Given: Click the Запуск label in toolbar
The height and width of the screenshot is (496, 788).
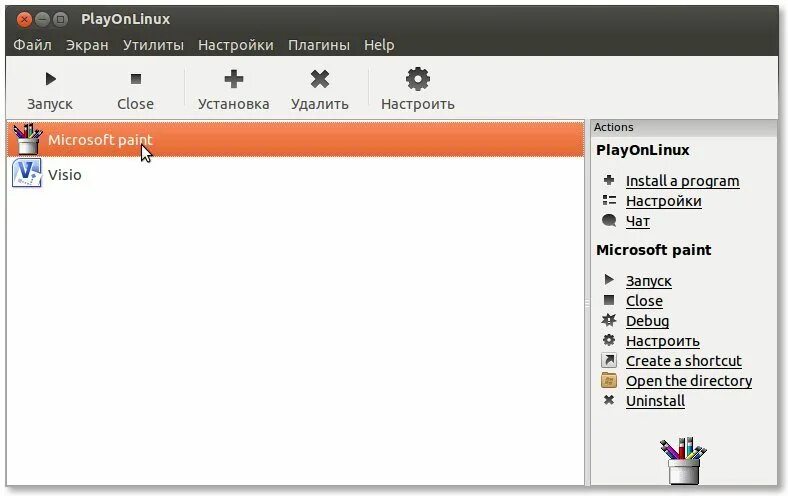Looking at the screenshot, I should coord(50,104).
